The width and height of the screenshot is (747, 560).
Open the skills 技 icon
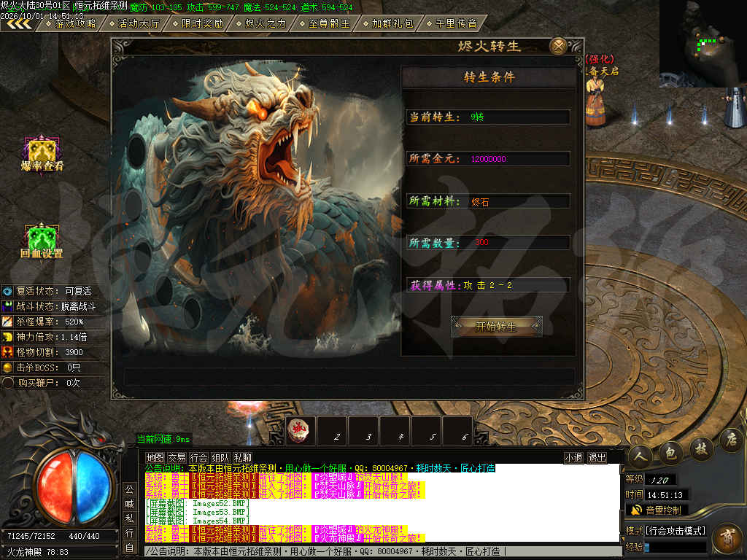701,448
